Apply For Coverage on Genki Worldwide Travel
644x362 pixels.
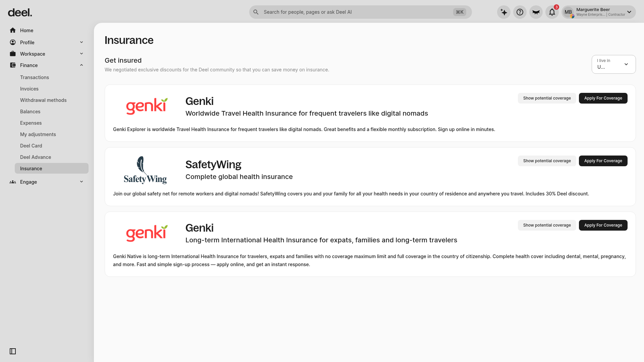coord(603,98)
